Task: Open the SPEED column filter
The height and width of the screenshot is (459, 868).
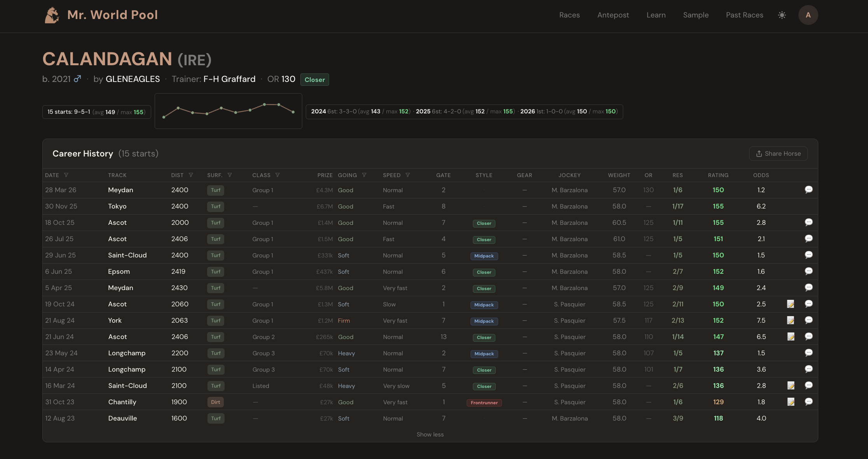Action: click(x=408, y=175)
